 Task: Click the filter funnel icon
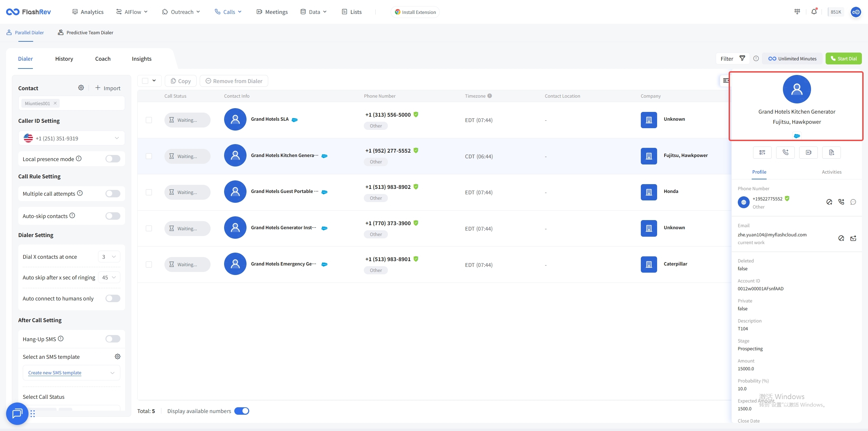click(x=742, y=58)
